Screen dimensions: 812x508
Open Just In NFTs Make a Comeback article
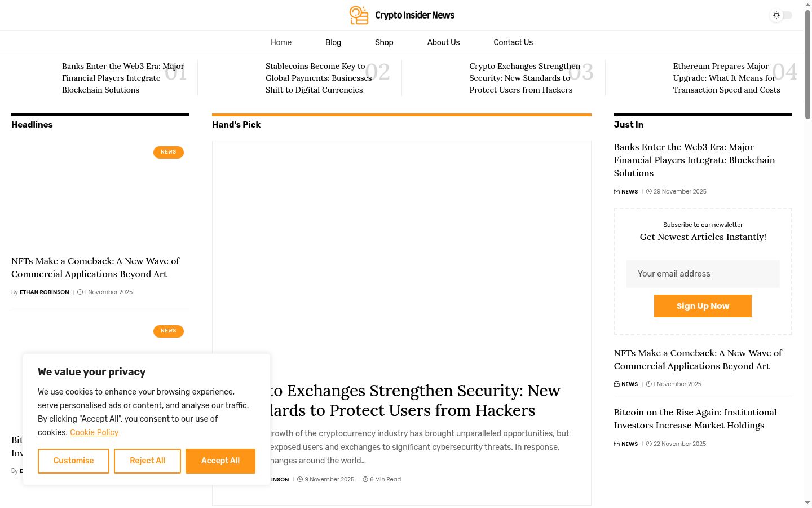pyautogui.click(x=698, y=360)
